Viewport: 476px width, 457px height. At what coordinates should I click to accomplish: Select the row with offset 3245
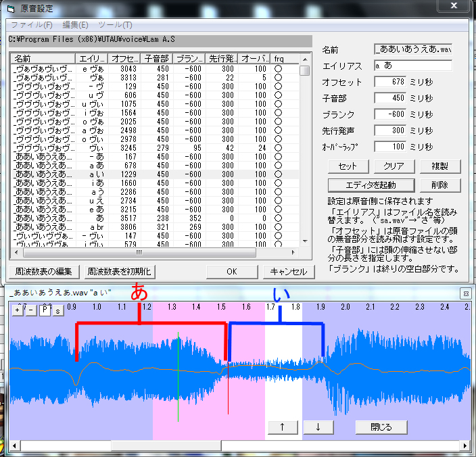tap(155, 148)
